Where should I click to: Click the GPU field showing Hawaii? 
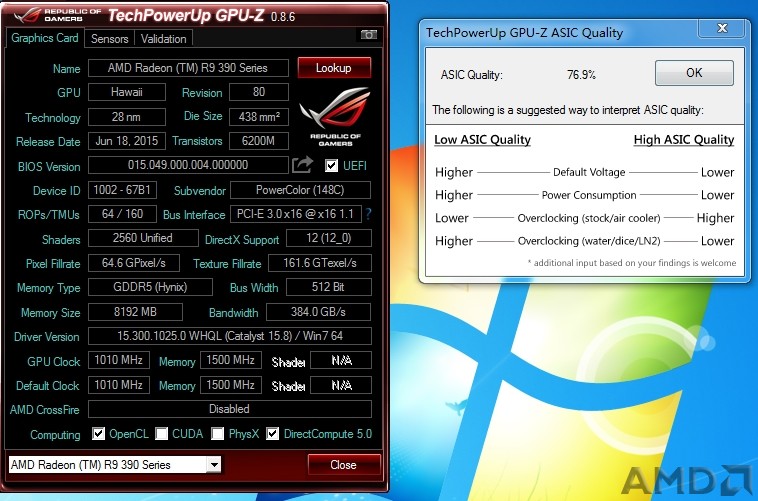coord(127,92)
